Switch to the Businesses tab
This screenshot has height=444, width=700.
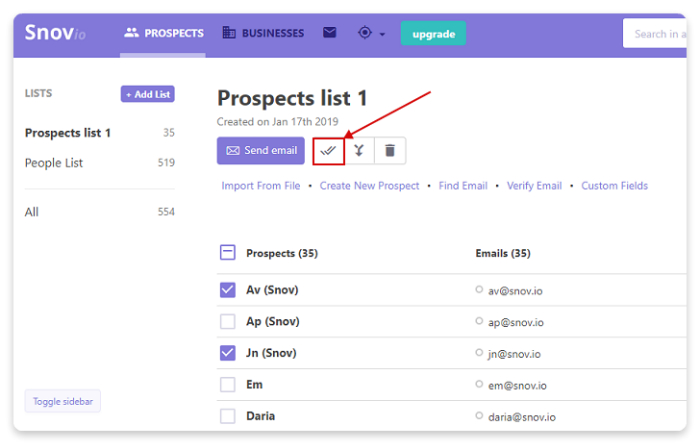263,33
